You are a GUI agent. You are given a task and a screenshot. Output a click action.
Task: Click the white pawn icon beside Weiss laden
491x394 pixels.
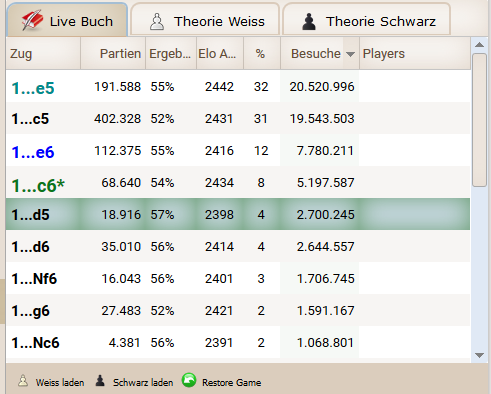pos(23,381)
